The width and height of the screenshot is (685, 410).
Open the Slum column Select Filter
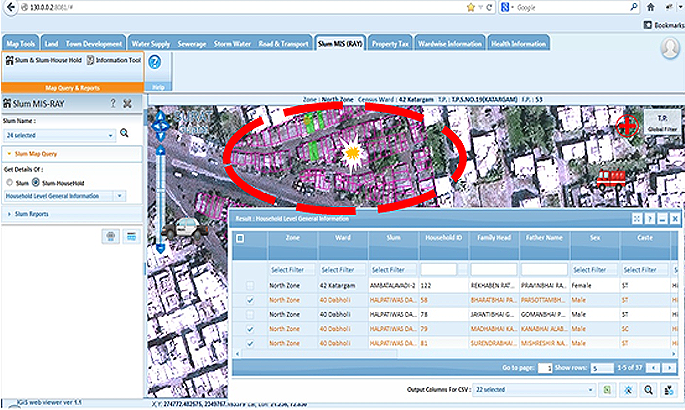393,270
